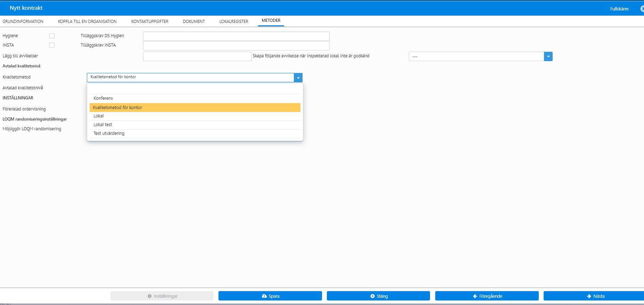Select Test utvärdering option

pyautogui.click(x=195, y=133)
